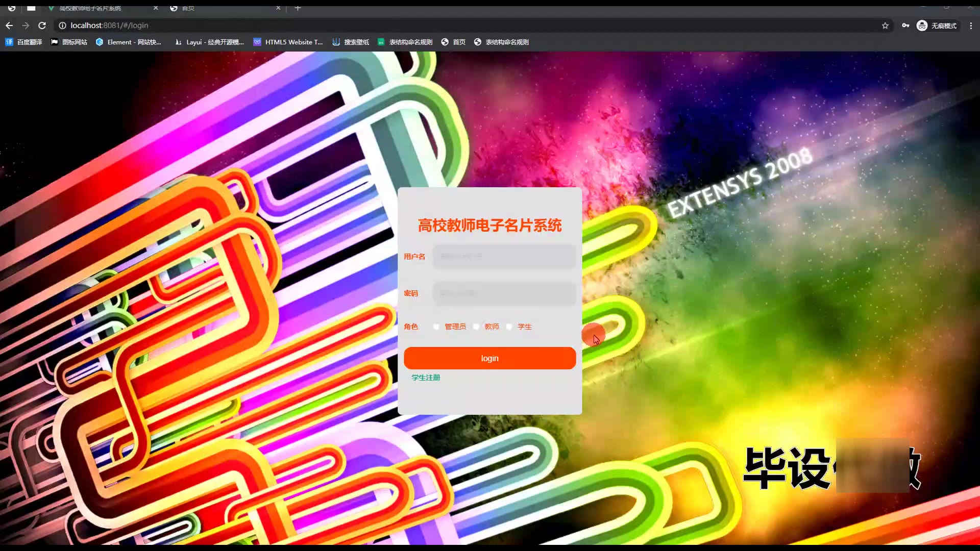The width and height of the screenshot is (980, 551).
Task: Open the 学生注册 link
Action: tap(426, 378)
